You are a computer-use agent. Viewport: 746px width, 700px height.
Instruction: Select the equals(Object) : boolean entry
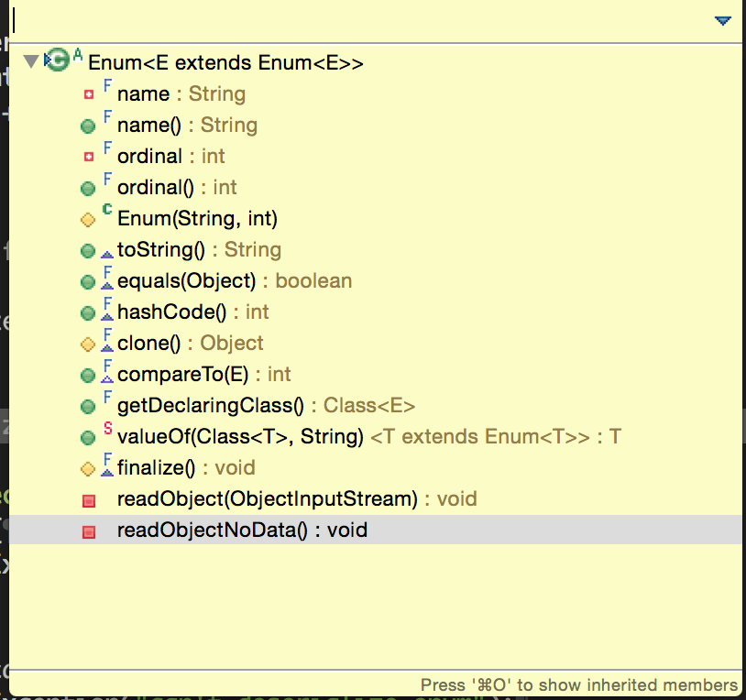point(211,280)
